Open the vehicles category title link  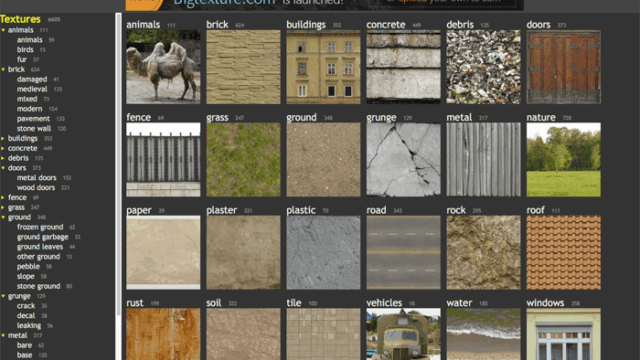(x=384, y=303)
